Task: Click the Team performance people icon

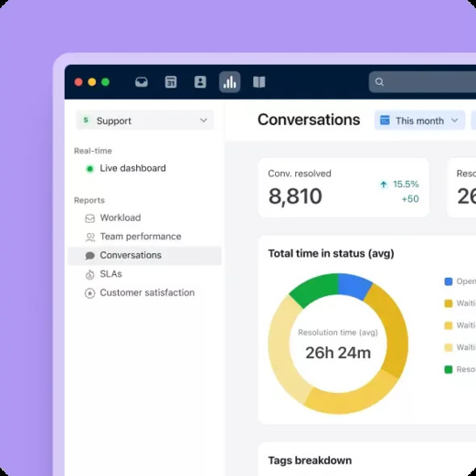Action: point(90,237)
